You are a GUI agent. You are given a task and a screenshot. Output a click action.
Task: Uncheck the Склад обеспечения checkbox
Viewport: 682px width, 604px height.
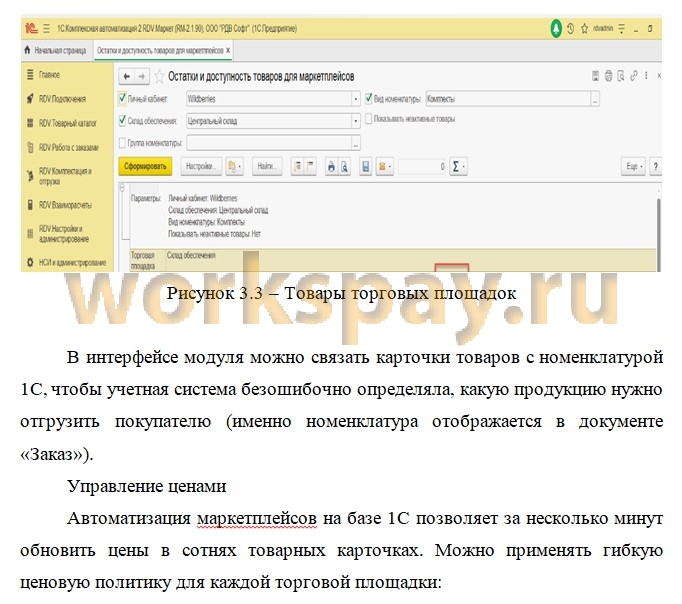coord(123,120)
